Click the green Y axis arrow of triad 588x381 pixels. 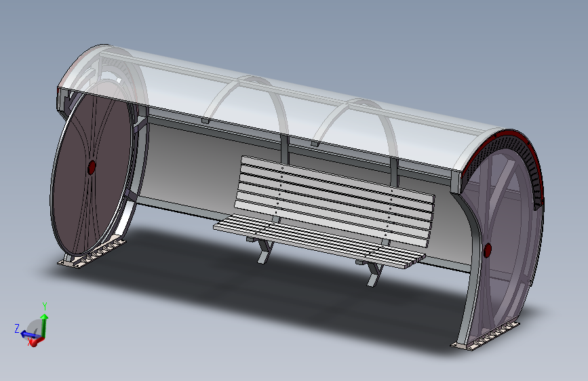(44, 324)
